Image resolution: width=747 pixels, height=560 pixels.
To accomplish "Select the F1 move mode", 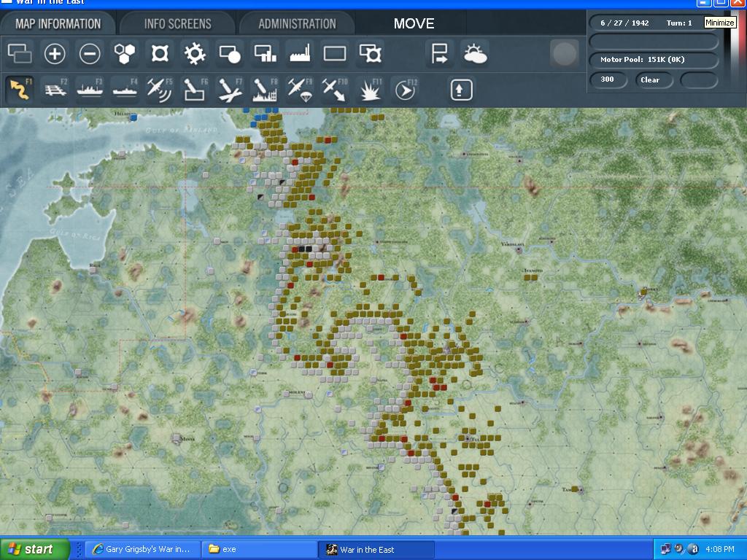I will click(x=20, y=90).
